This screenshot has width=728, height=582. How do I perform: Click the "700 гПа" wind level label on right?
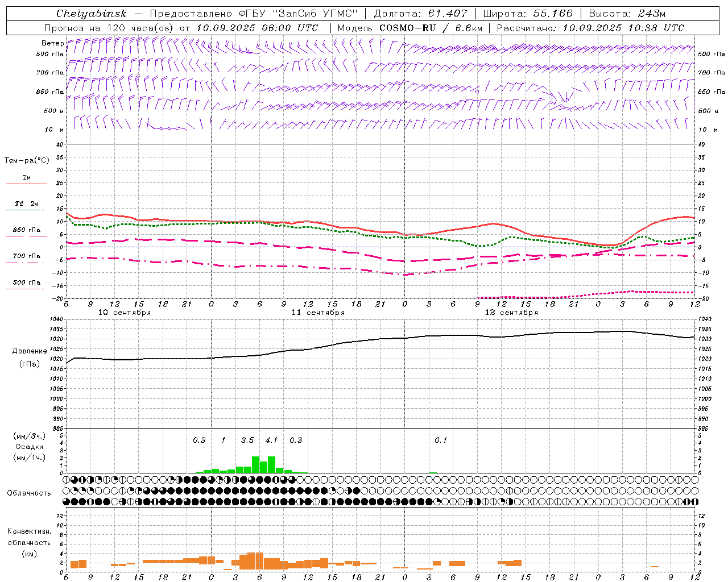click(712, 73)
